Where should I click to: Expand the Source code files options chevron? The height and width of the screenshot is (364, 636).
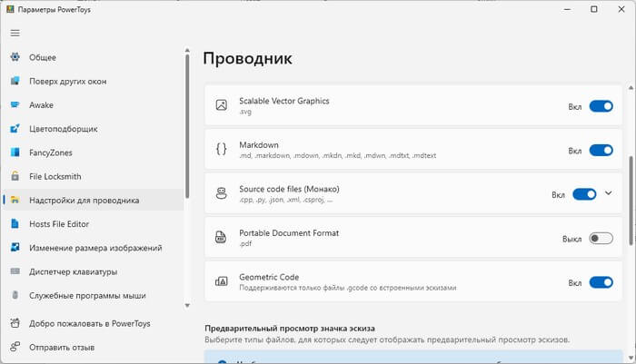[609, 193]
